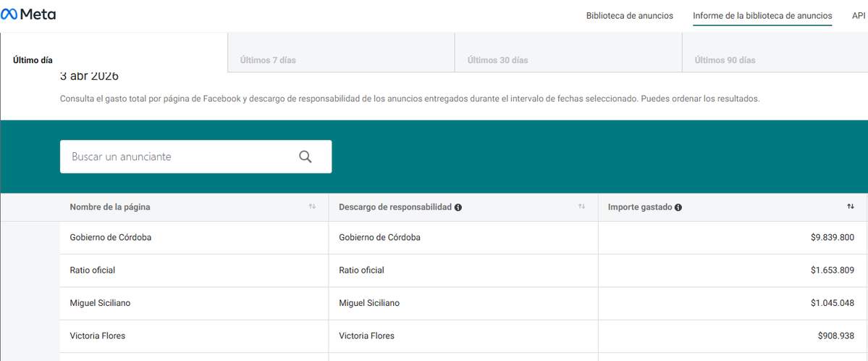Open Informe de la biblioteca de anuncios
The image size is (868, 361).
click(762, 15)
